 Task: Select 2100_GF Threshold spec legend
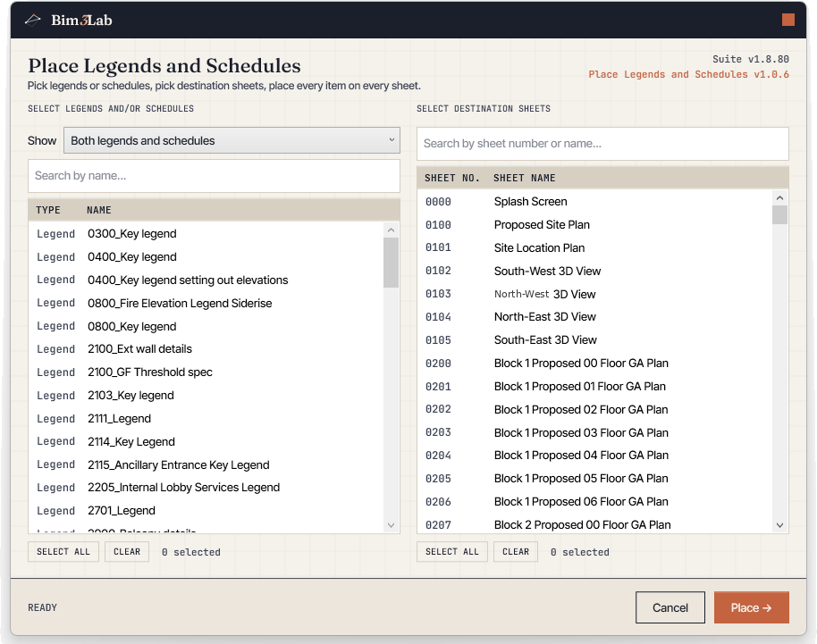click(206, 372)
